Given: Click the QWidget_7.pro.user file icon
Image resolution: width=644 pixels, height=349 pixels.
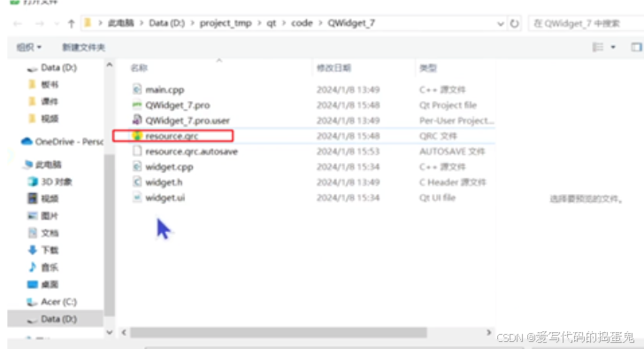Looking at the screenshot, I should pos(137,120).
